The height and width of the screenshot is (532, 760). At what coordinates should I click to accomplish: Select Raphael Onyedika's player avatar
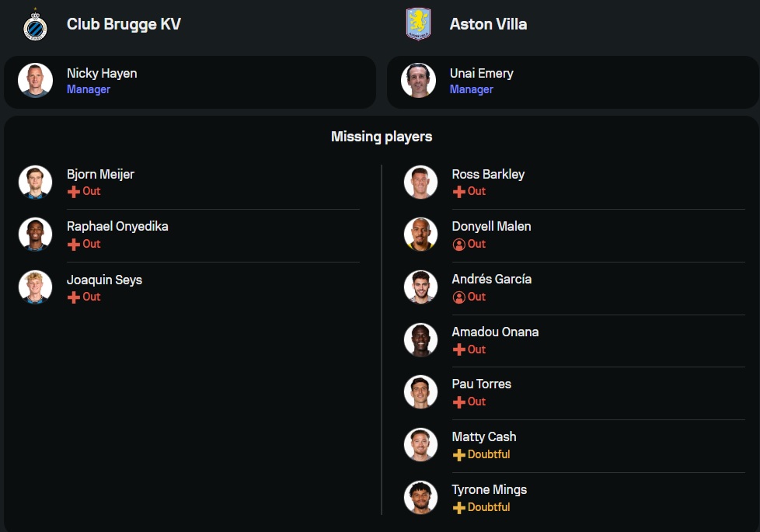pyautogui.click(x=36, y=234)
